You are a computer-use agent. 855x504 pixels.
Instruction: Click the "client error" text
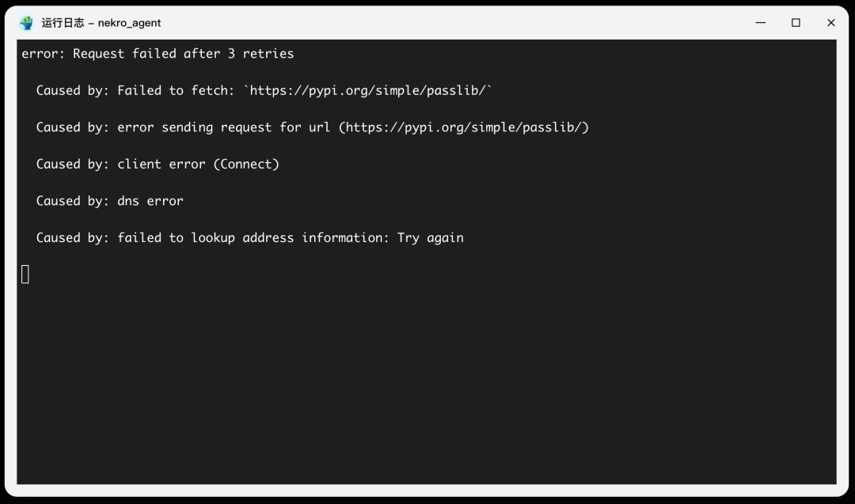click(161, 165)
